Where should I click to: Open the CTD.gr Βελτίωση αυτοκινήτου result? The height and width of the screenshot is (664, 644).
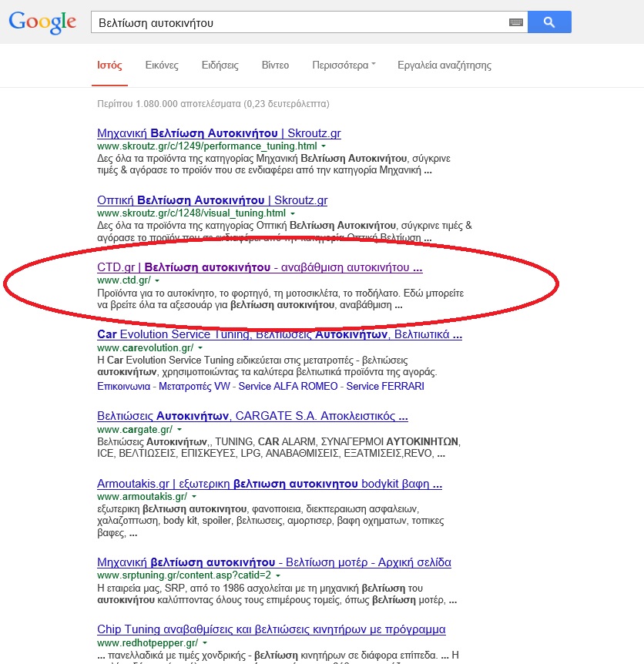tap(260, 267)
